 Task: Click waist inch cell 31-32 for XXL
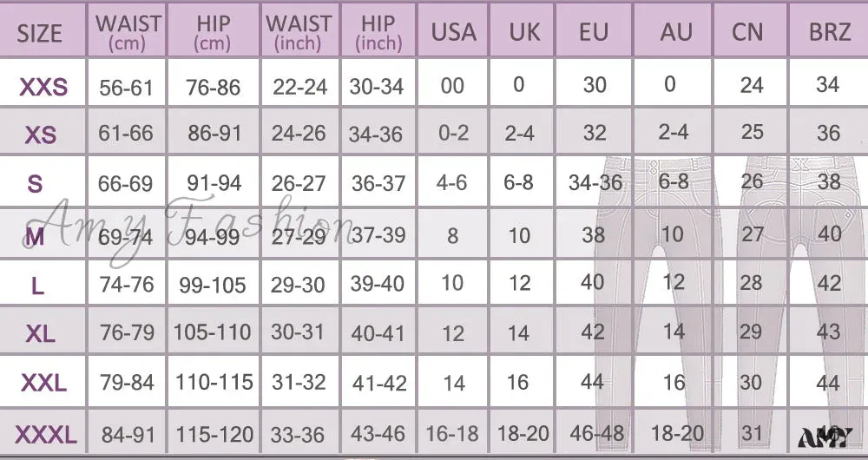click(x=298, y=382)
